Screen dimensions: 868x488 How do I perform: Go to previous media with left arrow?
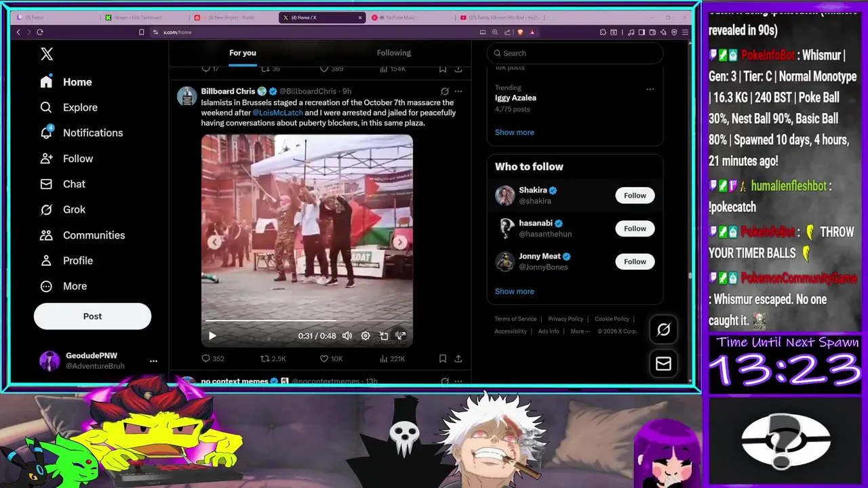pos(214,242)
